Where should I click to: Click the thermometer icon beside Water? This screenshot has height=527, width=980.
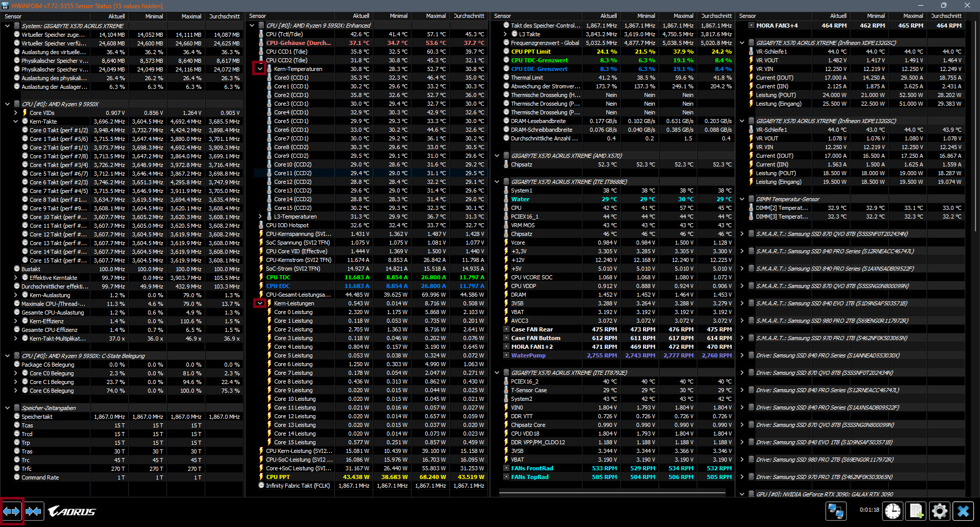tap(506, 199)
